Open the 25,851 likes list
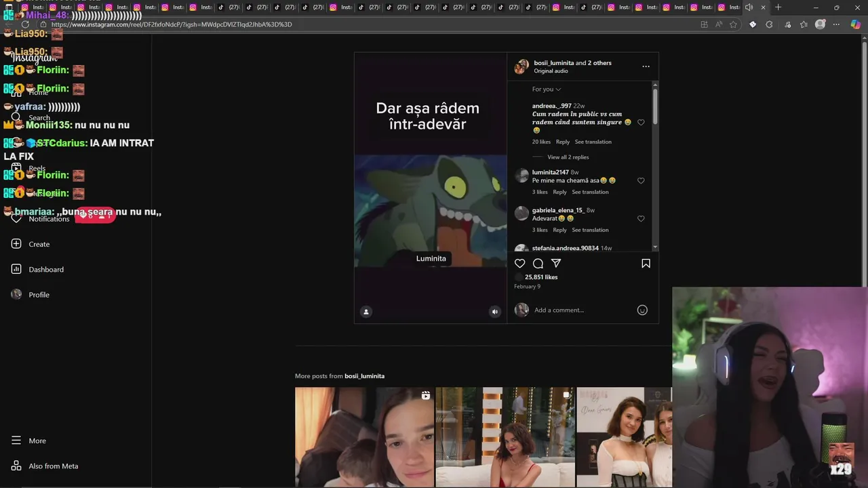 541,277
